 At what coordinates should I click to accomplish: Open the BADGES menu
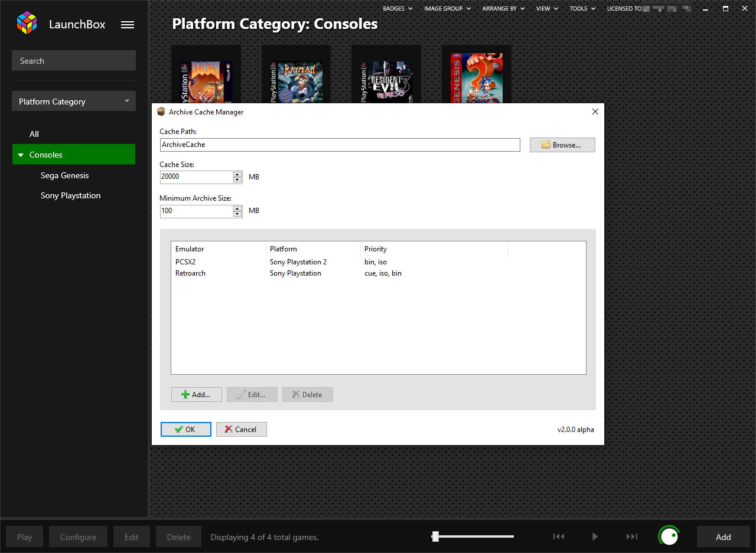pos(397,8)
